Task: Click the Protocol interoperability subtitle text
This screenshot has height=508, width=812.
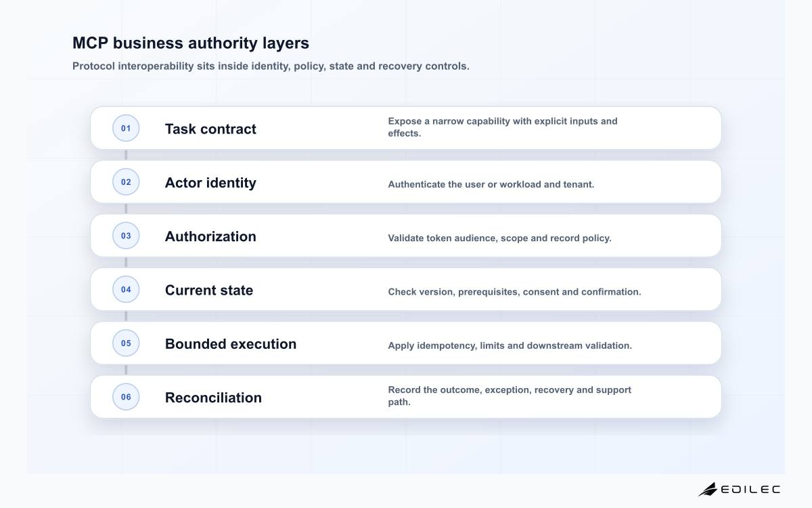Action: [x=271, y=66]
